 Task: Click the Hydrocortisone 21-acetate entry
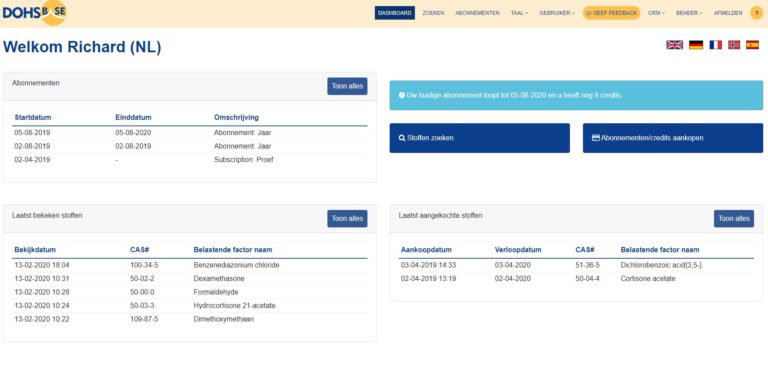click(235, 305)
